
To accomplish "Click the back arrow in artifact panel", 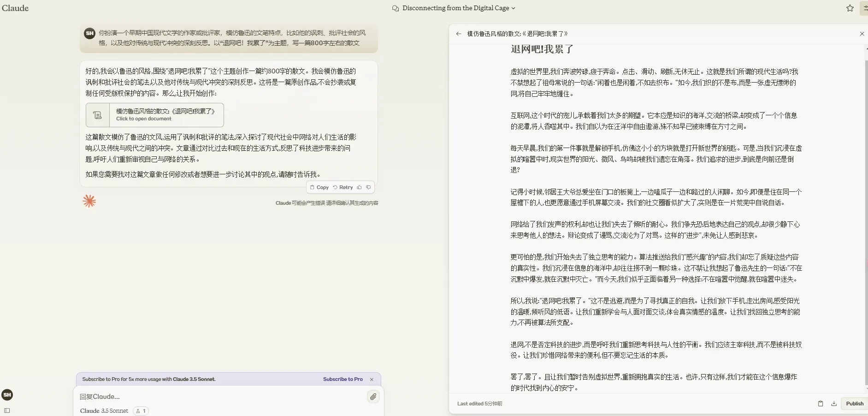I will pos(458,34).
